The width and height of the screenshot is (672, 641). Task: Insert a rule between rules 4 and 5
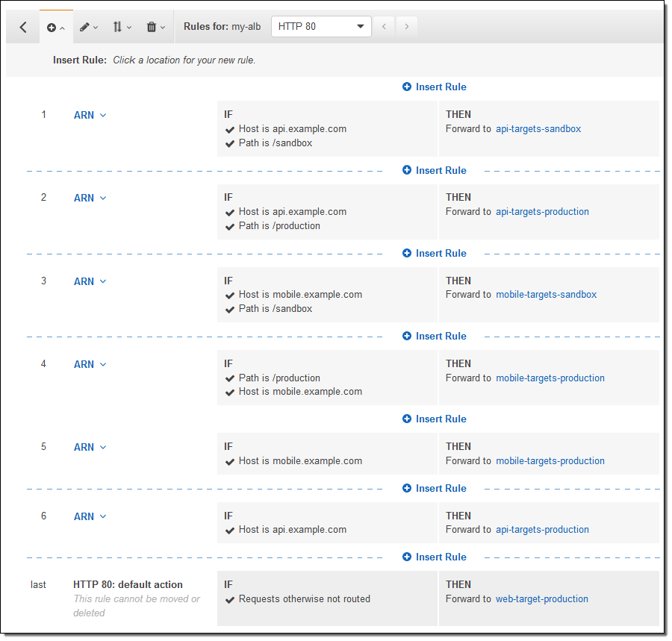434,419
